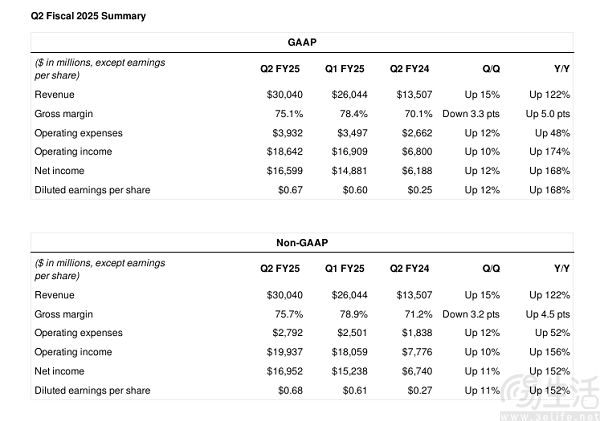
Task: Click GAAP gross margin Down 3.3 pts
Action: 471,114
